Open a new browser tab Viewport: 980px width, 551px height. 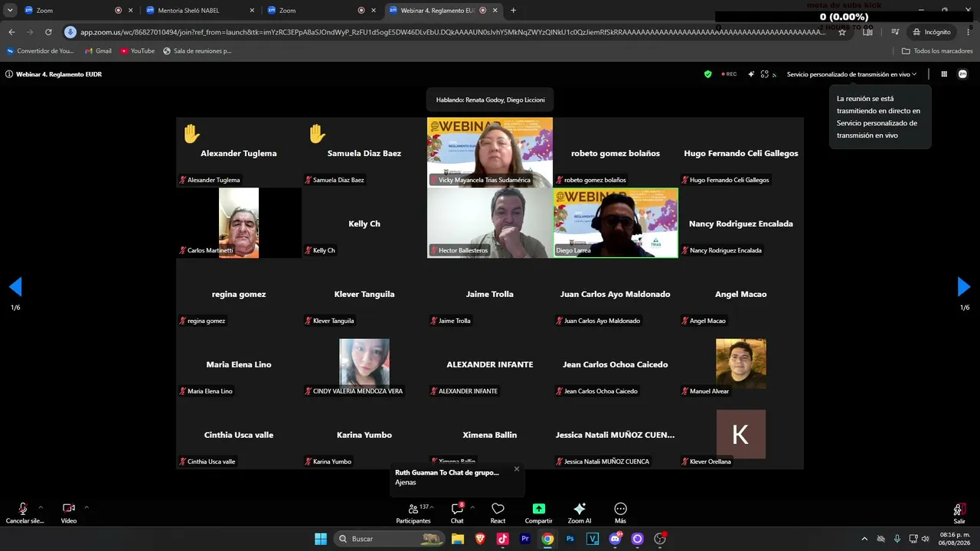click(513, 11)
